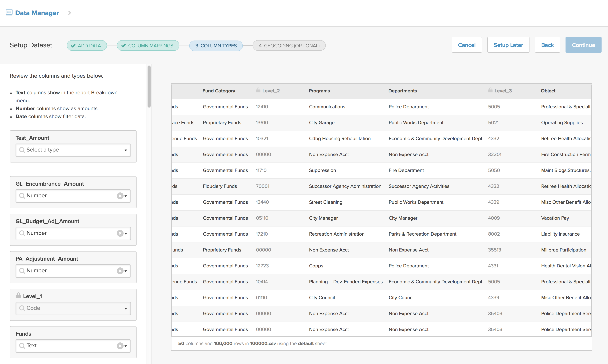Click the GL_Encumbrance_Amount Number input
Screen dimensions: 608x364
coord(73,196)
